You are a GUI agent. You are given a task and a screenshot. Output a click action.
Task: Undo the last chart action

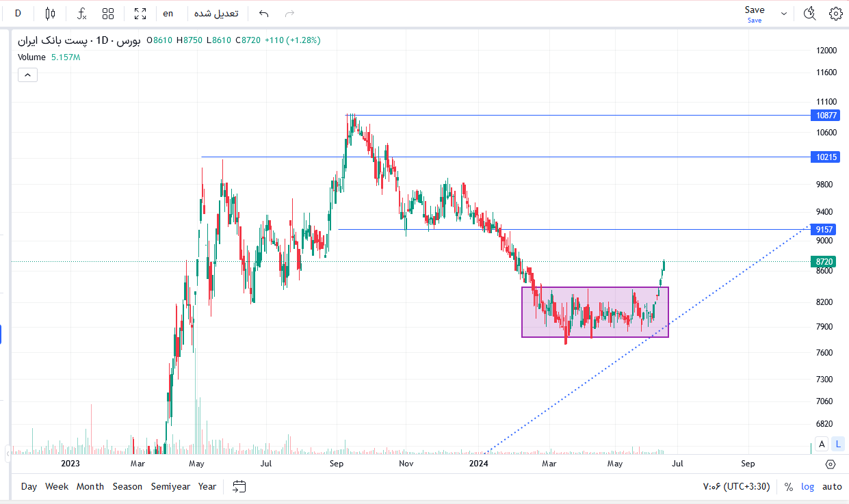pyautogui.click(x=264, y=13)
